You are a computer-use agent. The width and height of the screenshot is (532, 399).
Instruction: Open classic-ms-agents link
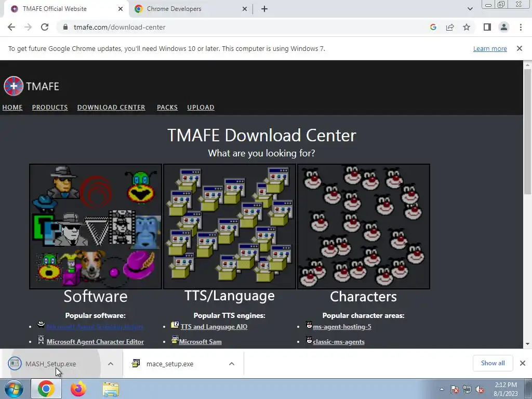339,342
